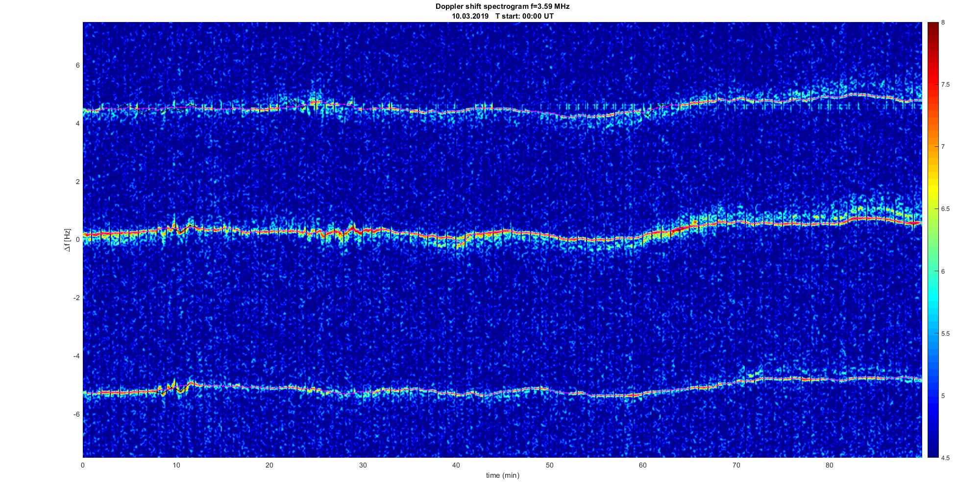This screenshot has height=491, width=980.
Task: Click x-axis tick label '60'
Action: click(643, 465)
